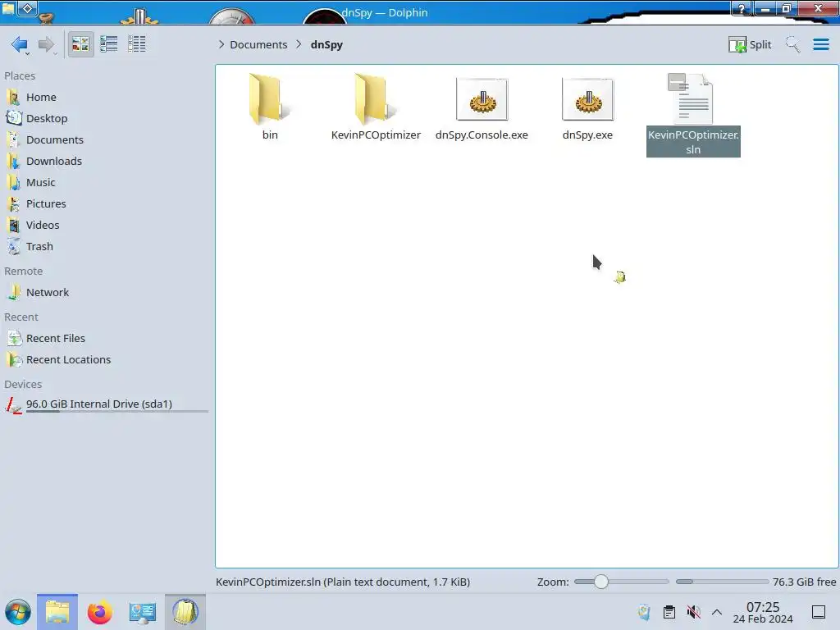The image size is (840, 630).
Task: Open Videos in Places panel
Action: tap(43, 226)
